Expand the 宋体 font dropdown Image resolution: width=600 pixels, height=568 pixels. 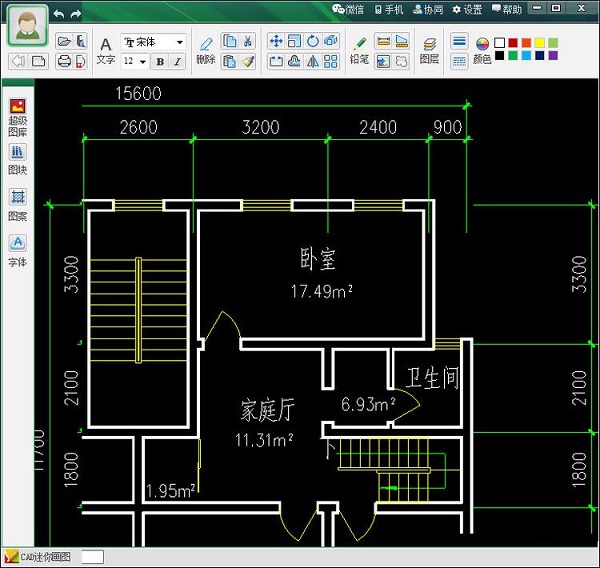(x=180, y=43)
